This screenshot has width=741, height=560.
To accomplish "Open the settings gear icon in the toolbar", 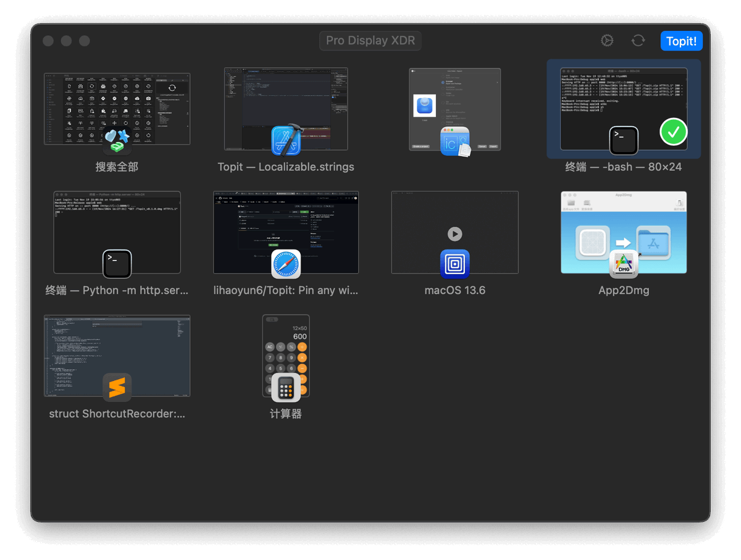I will tap(607, 41).
